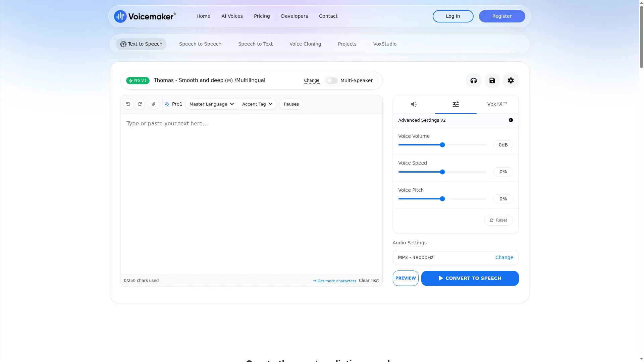Click the Register button
This screenshot has height=362, width=644.
point(502,16)
